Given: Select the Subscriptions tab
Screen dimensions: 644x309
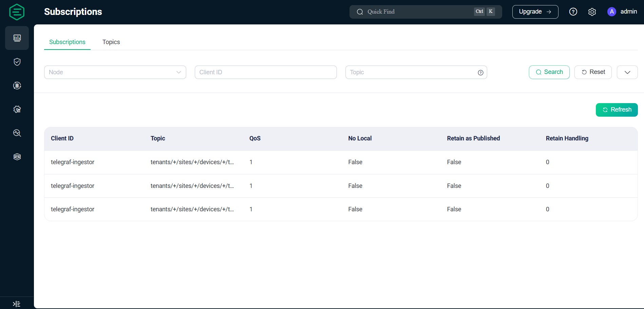Looking at the screenshot, I should 67,42.
